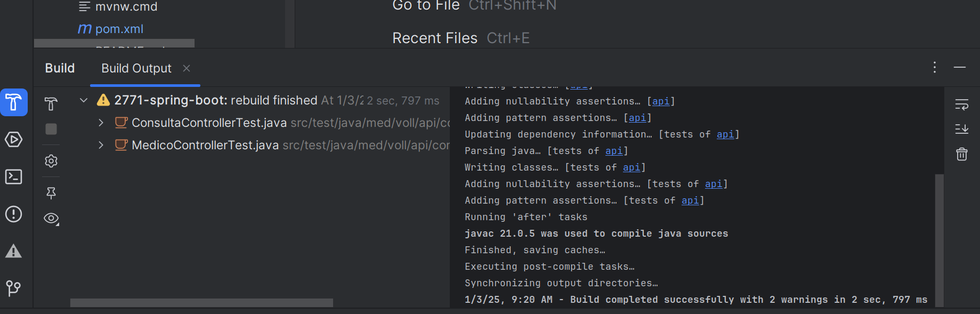Click the console vertical scrollbar thumb
The width and height of the screenshot is (980, 314).
(x=939, y=240)
